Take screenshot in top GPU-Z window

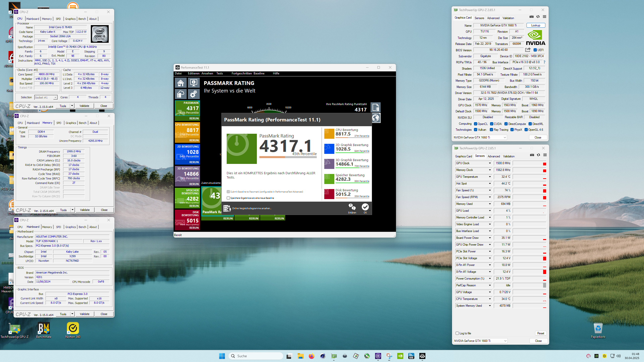[532, 17]
